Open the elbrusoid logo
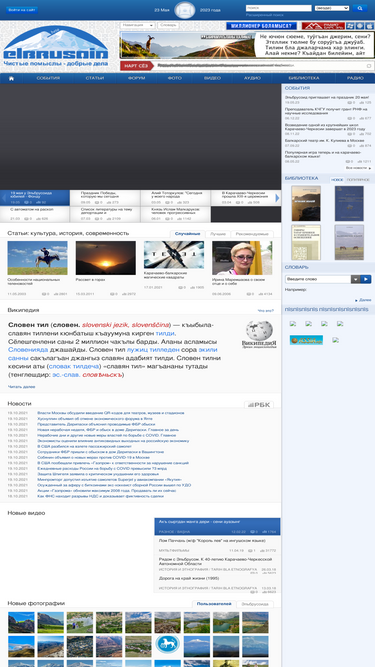 coord(56,46)
